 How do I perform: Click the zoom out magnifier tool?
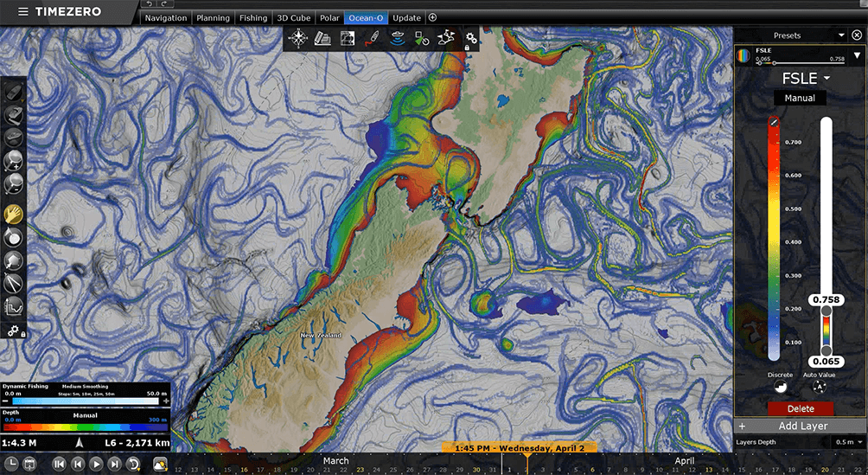coord(13,183)
